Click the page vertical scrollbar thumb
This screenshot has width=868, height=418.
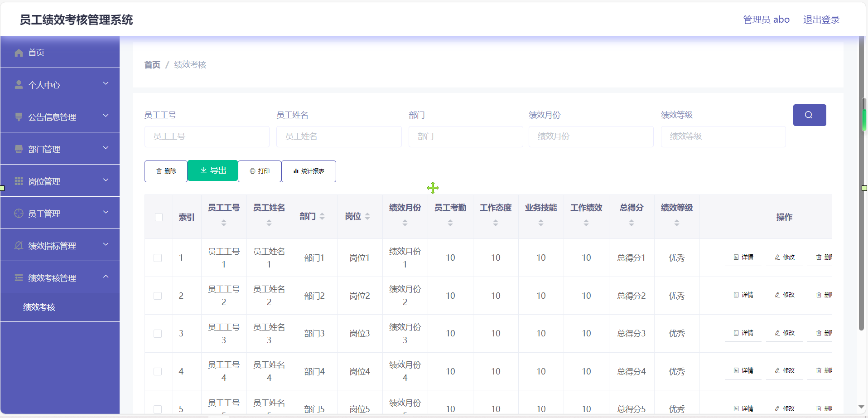pos(861,184)
